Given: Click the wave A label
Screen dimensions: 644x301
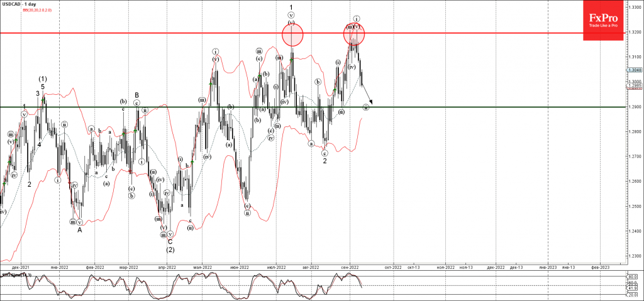Looking at the screenshot, I should click(x=80, y=230).
